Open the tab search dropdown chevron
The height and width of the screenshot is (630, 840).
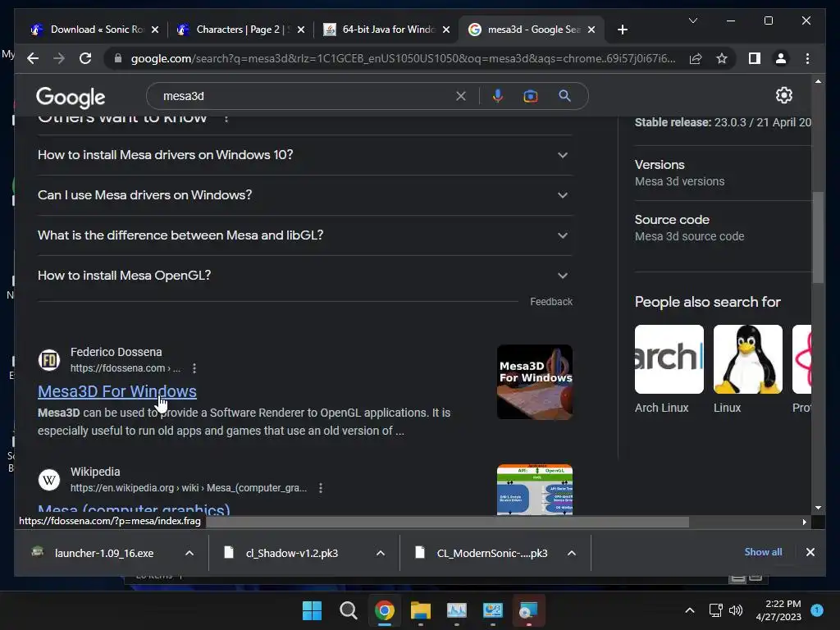(x=692, y=21)
